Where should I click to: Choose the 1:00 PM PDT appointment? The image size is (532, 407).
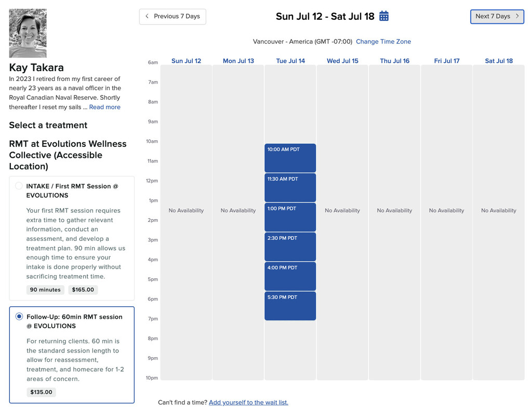click(290, 217)
